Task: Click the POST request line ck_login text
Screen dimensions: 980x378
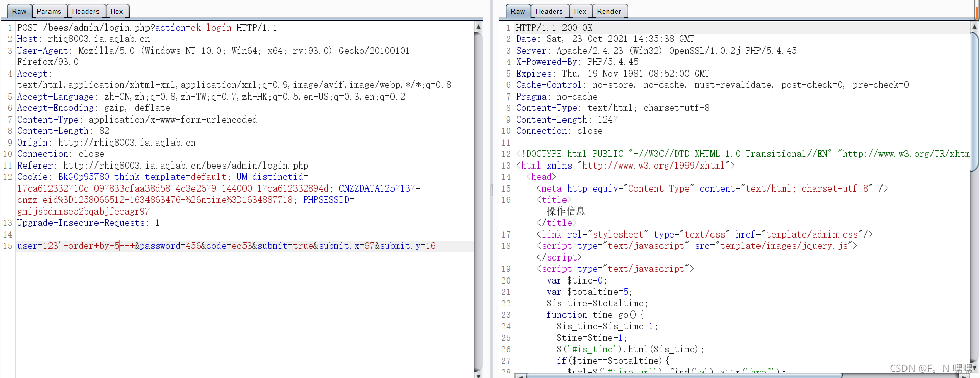Action: [211, 28]
